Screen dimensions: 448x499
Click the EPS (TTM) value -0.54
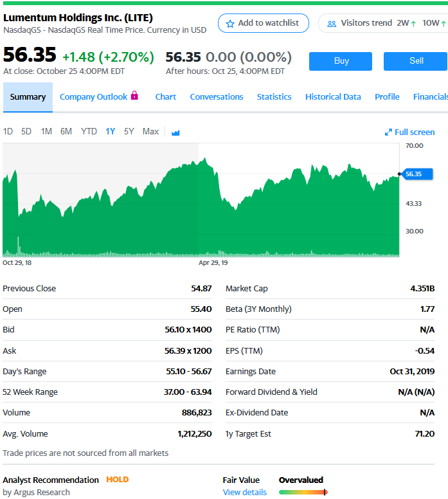pos(425,350)
